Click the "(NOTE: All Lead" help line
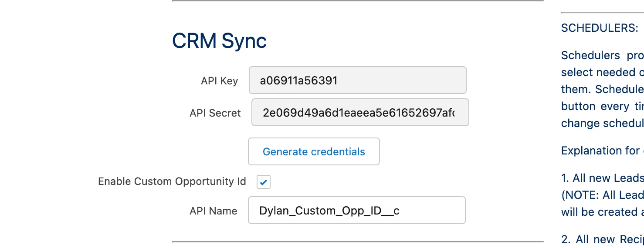This screenshot has width=644, height=248. pyautogui.click(x=602, y=195)
